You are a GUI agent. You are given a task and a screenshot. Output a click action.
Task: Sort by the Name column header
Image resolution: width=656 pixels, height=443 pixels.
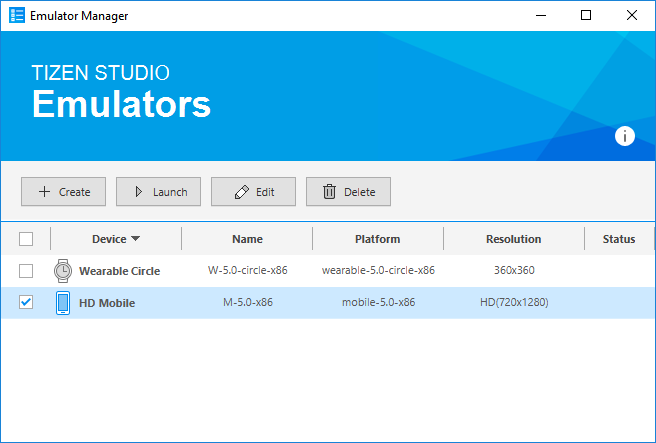247,239
